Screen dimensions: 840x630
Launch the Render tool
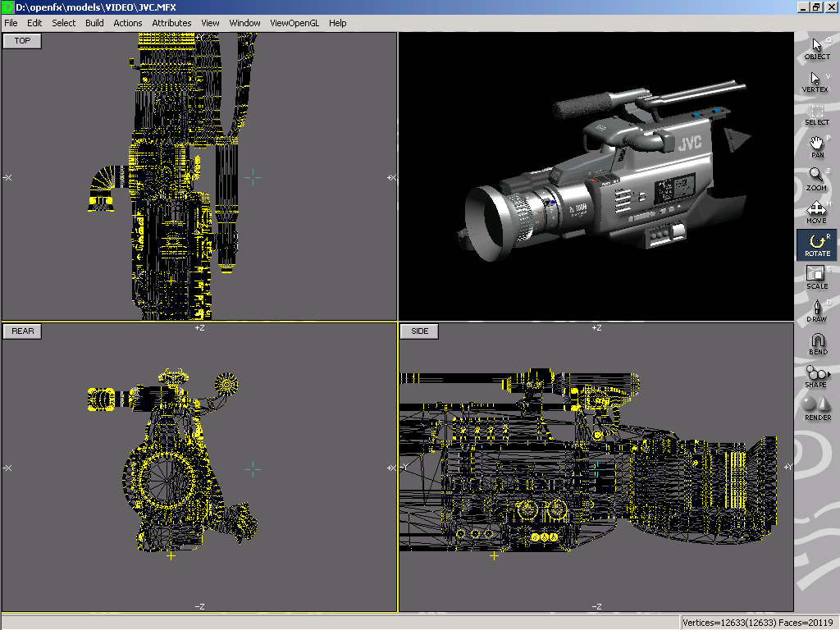point(817,408)
